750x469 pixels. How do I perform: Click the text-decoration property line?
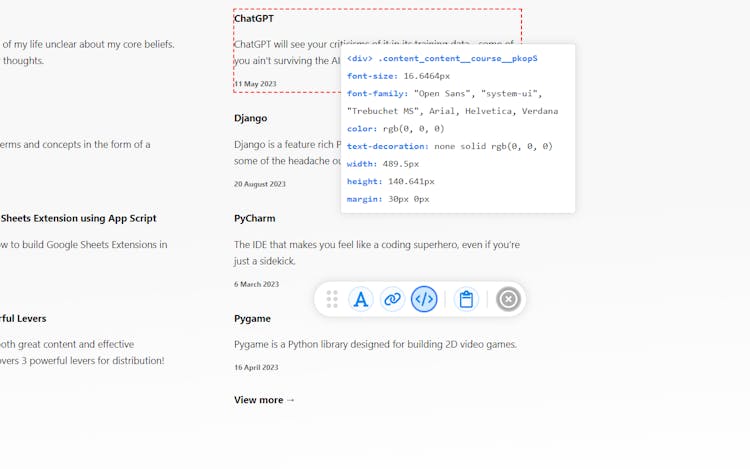pos(450,146)
